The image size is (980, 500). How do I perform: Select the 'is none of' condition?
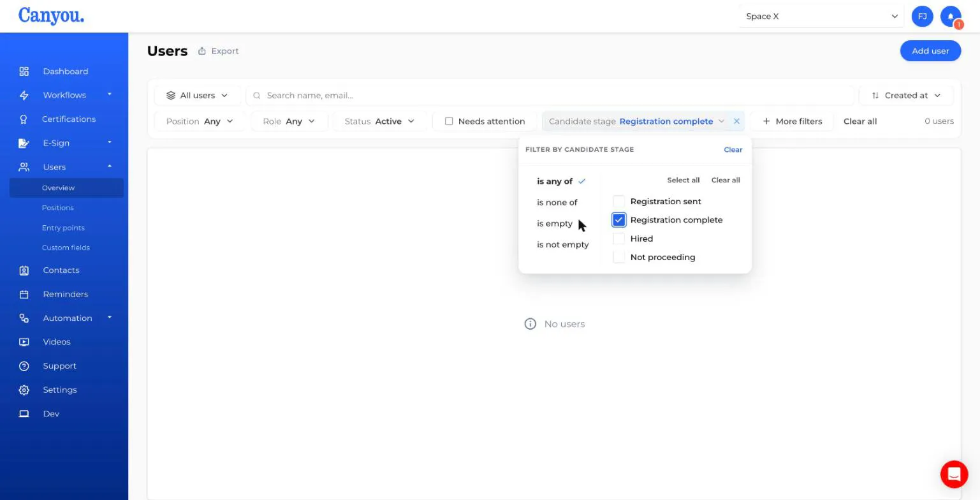[x=557, y=202]
